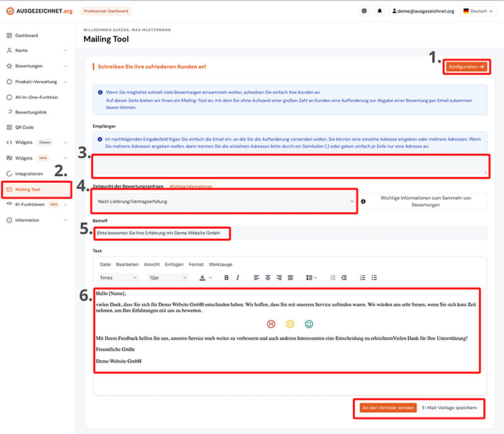Click the Bewertungen star icon

tap(9, 66)
